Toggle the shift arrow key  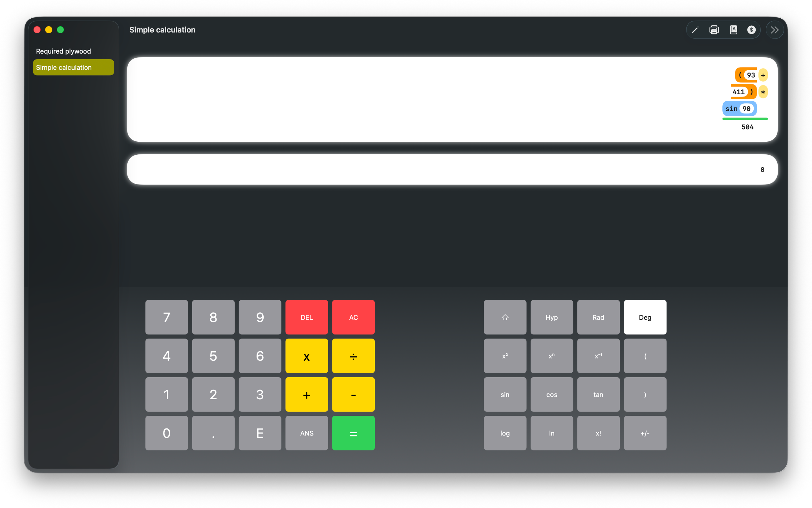click(505, 317)
